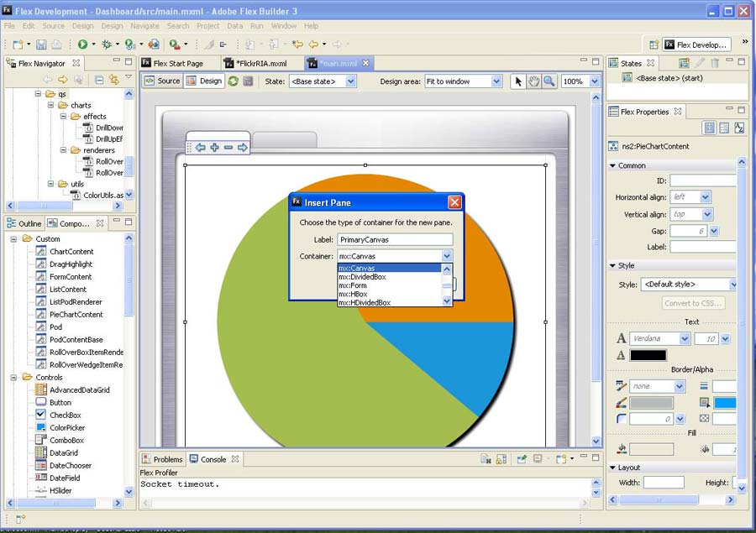Click Collapse All icon in Flex Navigator
This screenshot has width=756, height=533.
[x=99, y=80]
